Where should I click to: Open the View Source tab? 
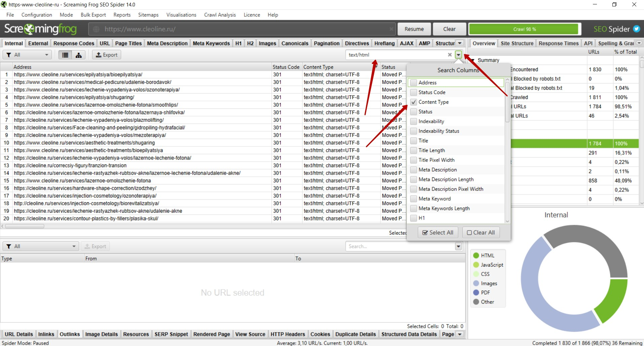pyautogui.click(x=250, y=334)
